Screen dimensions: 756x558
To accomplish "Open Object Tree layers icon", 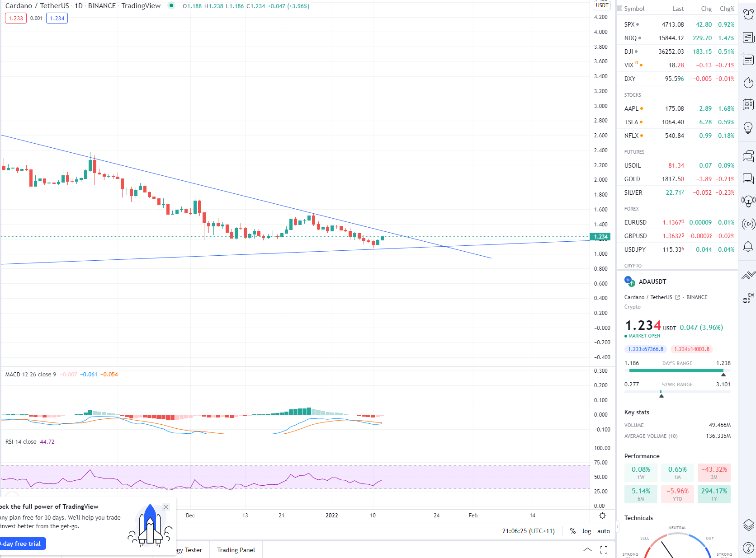I will tap(748, 525).
